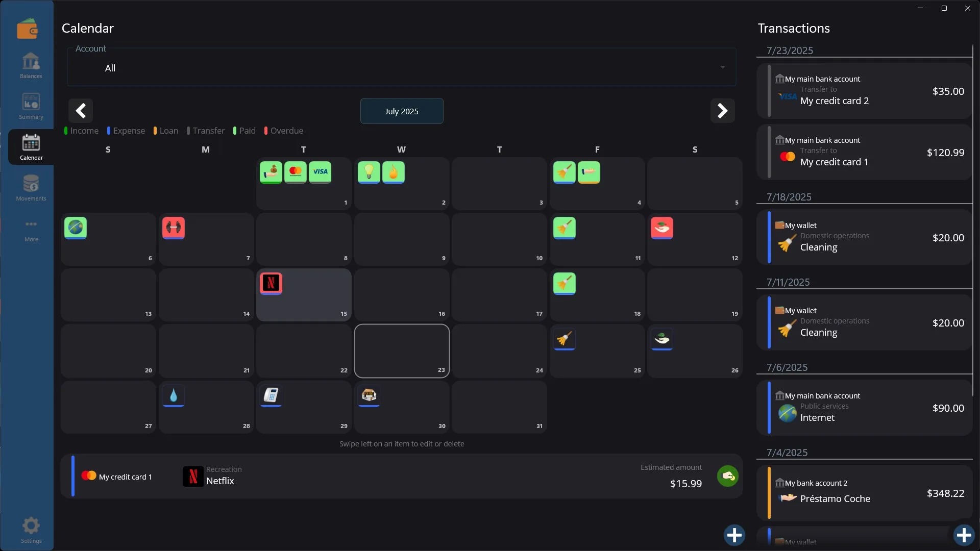Add new item with calendar plus button
The width and height of the screenshot is (980, 551).
point(734,535)
